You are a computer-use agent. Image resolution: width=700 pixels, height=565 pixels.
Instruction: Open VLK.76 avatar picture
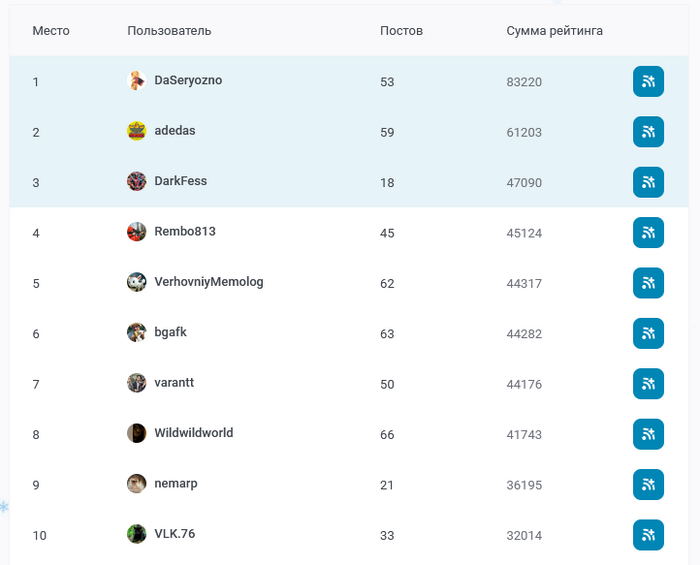point(137,534)
